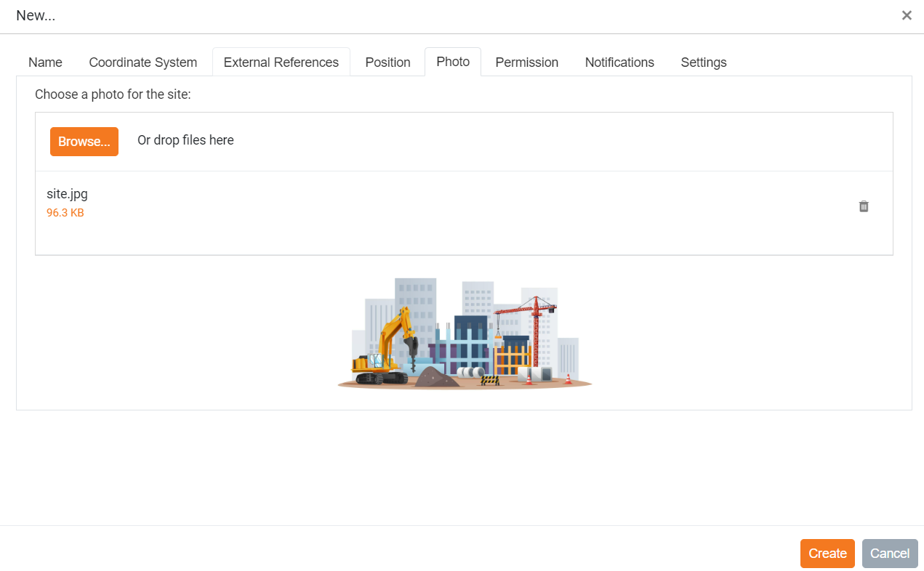This screenshot has height=571, width=924.
Task: Click the construction site preview image
Action: 465,334
